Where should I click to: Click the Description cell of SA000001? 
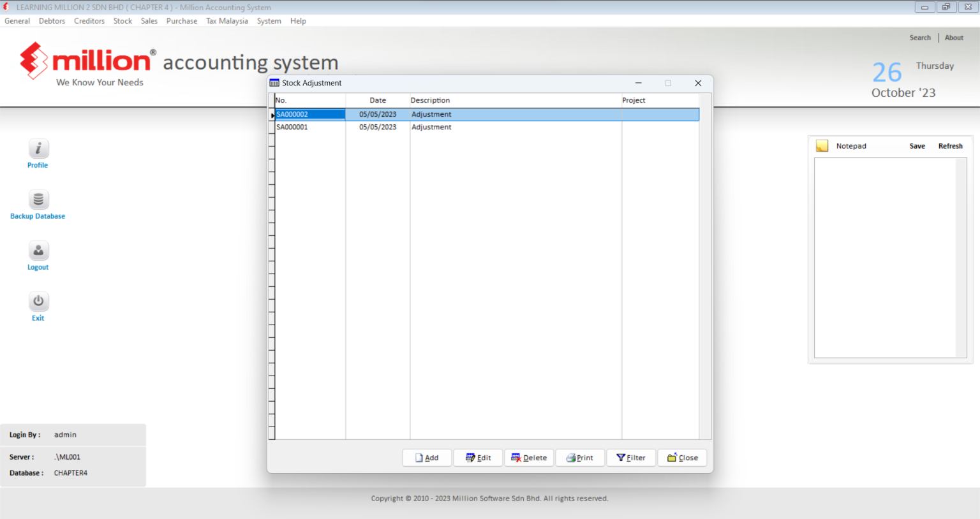516,127
